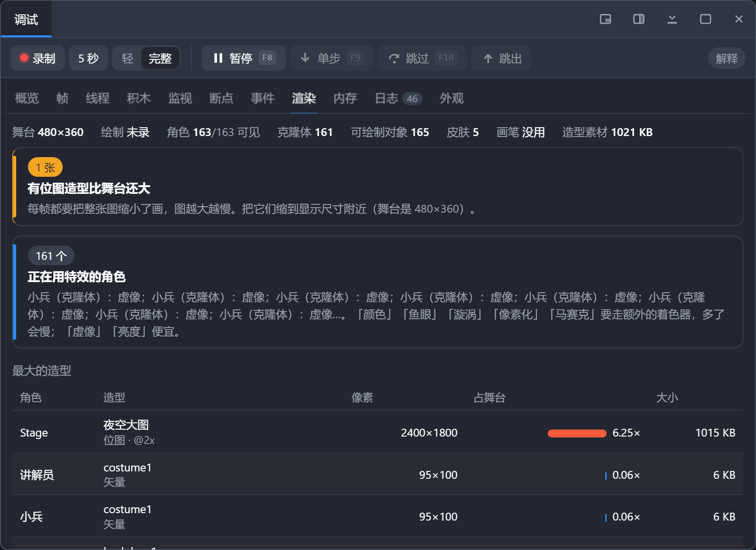Click the red 6.25× stage ratio bar
Screen dimensions: 756x550
(577, 433)
